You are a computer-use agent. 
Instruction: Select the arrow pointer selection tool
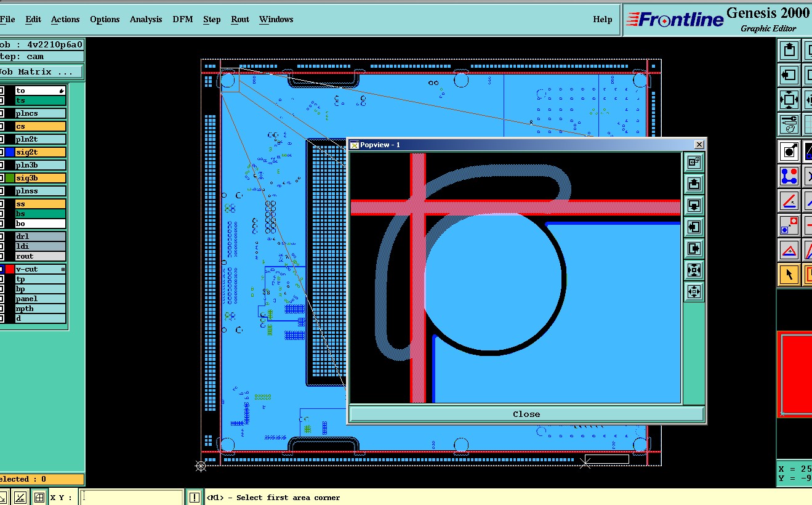point(789,274)
